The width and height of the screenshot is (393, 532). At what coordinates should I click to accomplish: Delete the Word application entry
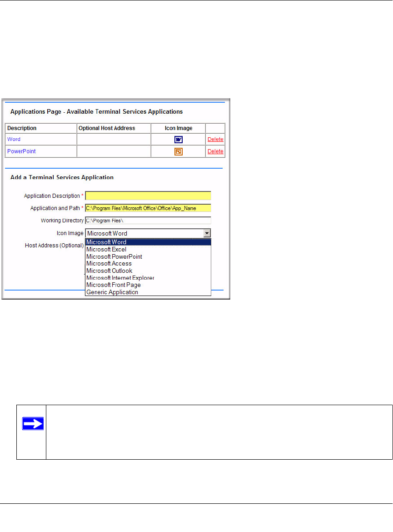[x=215, y=139]
